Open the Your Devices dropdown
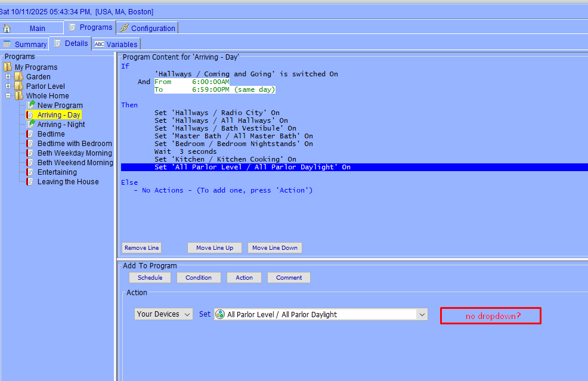This screenshot has width=588, height=381. (163, 314)
